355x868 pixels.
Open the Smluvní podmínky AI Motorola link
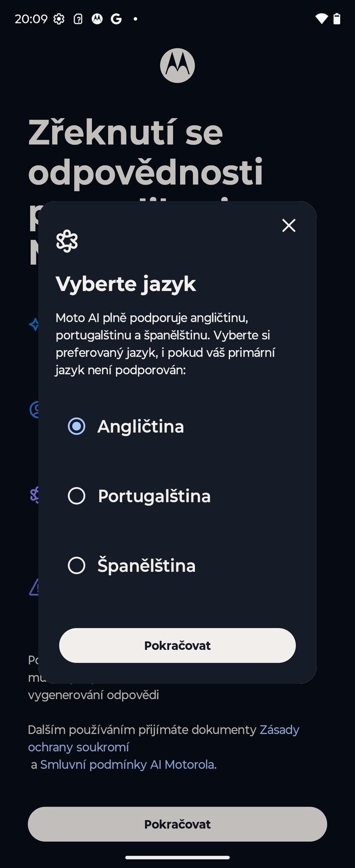coord(128,764)
